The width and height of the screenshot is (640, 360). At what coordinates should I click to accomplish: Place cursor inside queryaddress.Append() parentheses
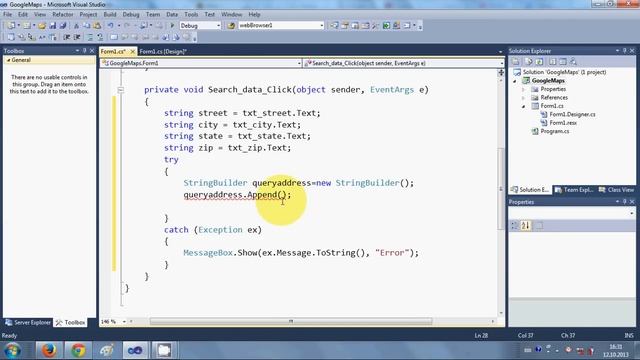pos(282,195)
